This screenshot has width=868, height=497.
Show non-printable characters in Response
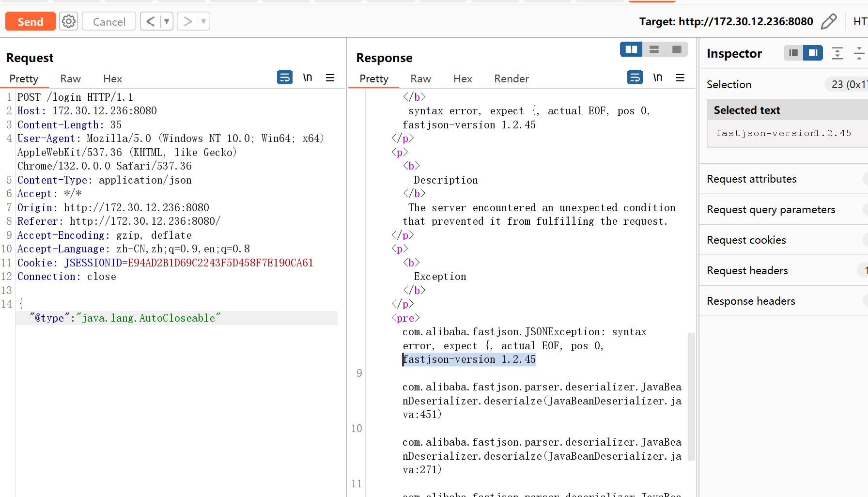click(x=658, y=78)
